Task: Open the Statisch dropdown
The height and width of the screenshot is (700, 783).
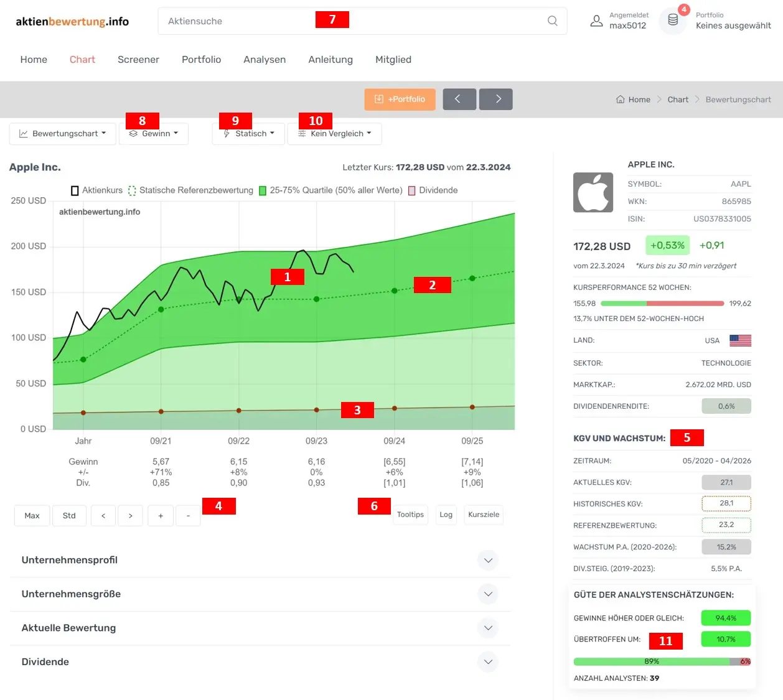Action: 248,134
